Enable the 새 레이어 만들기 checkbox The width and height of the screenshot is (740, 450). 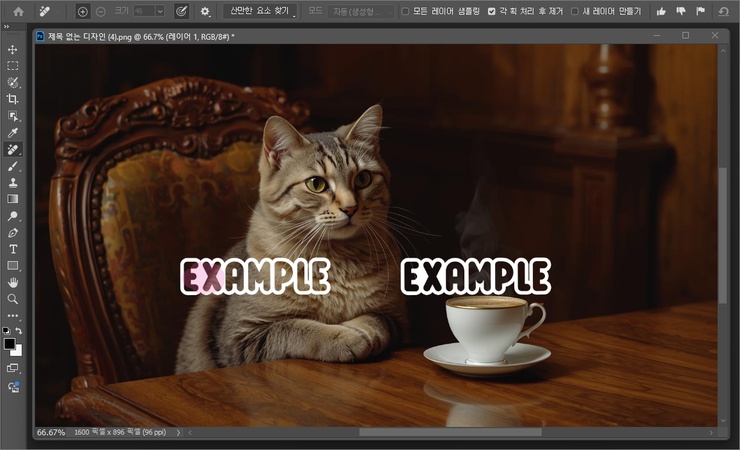click(574, 11)
